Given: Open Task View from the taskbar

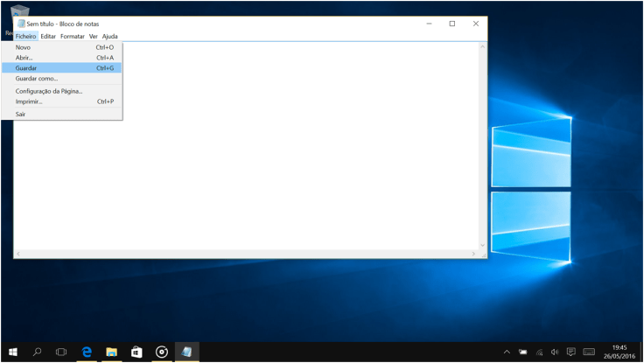Looking at the screenshot, I should tap(61, 352).
